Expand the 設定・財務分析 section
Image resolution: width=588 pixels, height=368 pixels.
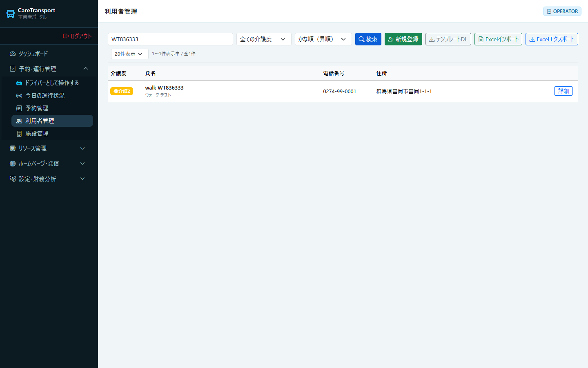(x=49, y=179)
